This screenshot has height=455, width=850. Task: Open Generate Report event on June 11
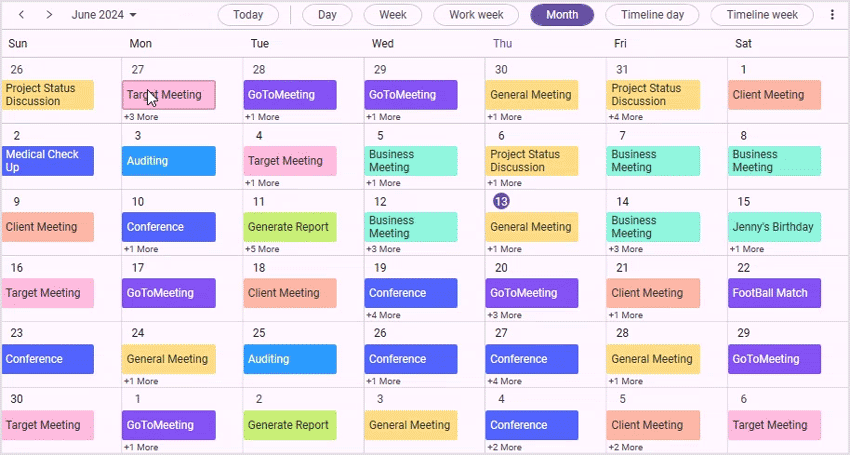coord(290,227)
